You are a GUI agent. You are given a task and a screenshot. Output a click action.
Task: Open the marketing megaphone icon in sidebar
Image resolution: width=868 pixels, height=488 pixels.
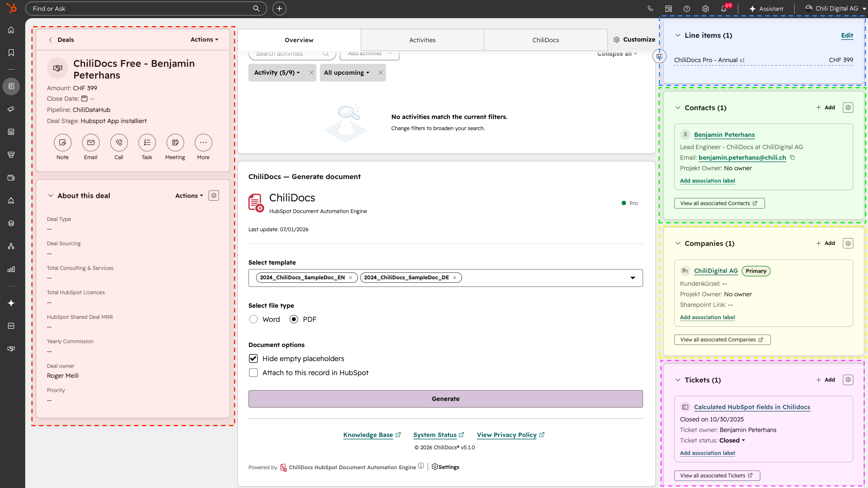11,109
